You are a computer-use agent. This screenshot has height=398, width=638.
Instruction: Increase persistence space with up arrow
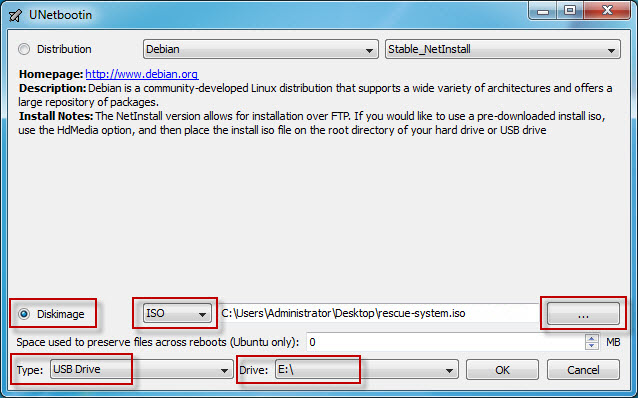point(592,338)
